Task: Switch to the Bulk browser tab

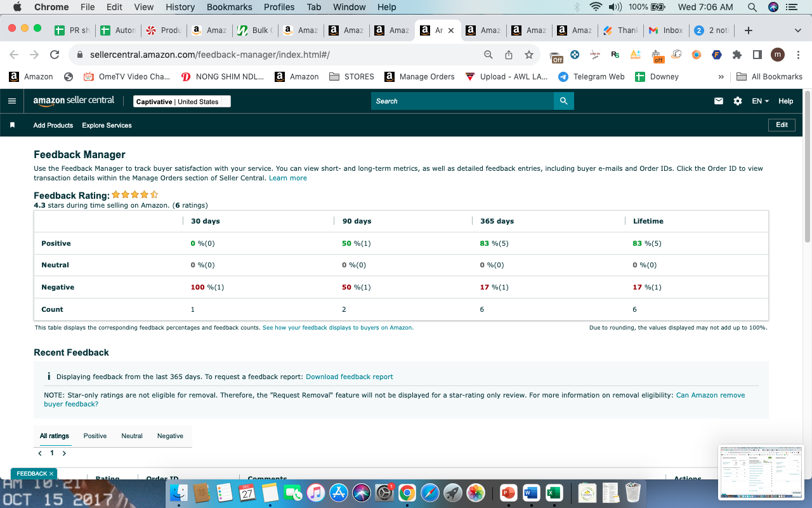Action: pyautogui.click(x=254, y=30)
